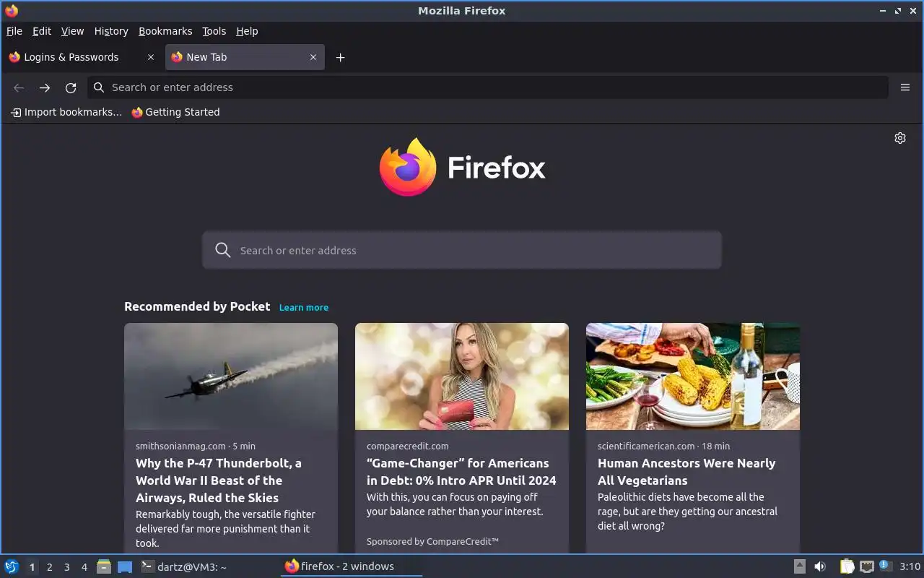Click the forward navigation arrow

[45, 87]
